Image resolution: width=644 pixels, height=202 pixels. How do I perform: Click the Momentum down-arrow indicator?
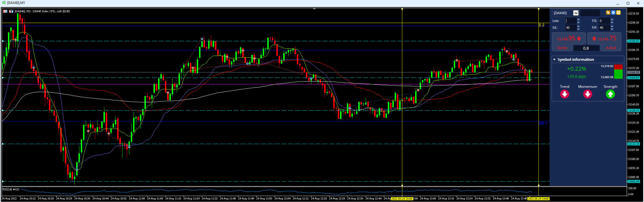coord(588,94)
